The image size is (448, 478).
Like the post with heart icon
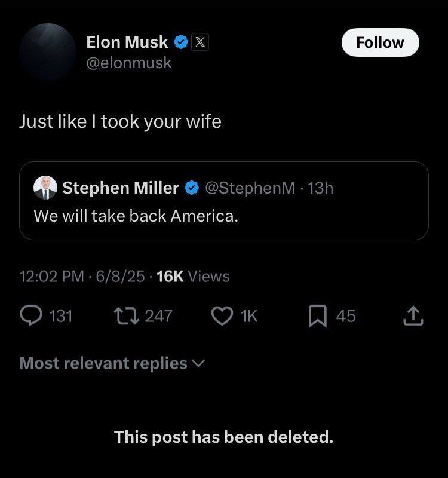(x=222, y=315)
